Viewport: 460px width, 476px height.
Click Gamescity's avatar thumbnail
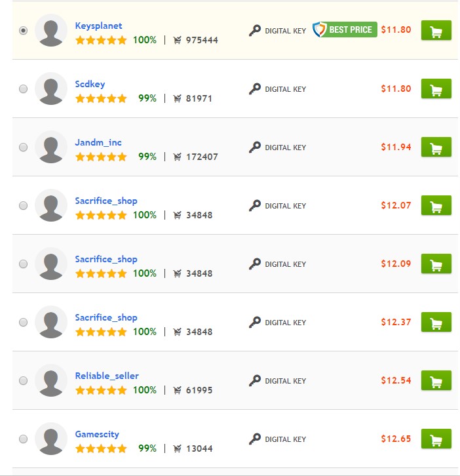(x=51, y=439)
